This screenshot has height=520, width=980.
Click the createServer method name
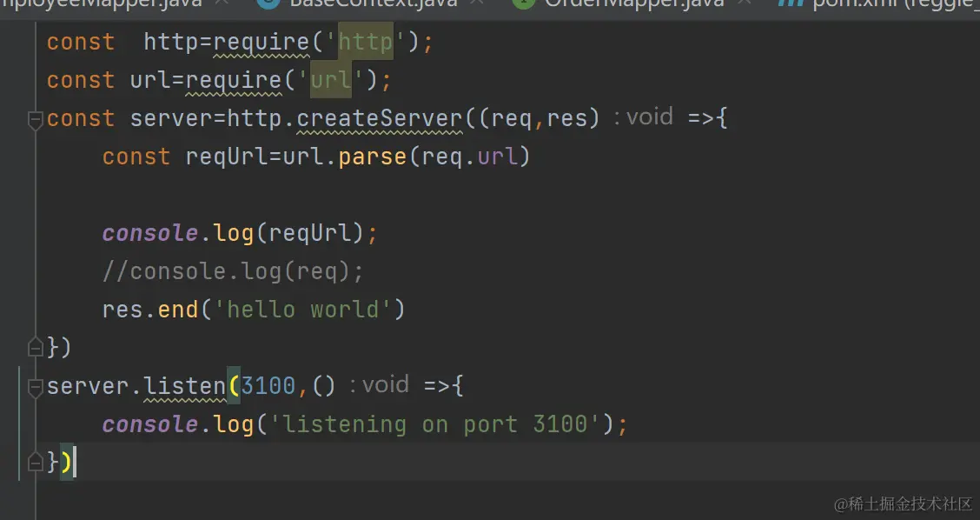point(380,119)
